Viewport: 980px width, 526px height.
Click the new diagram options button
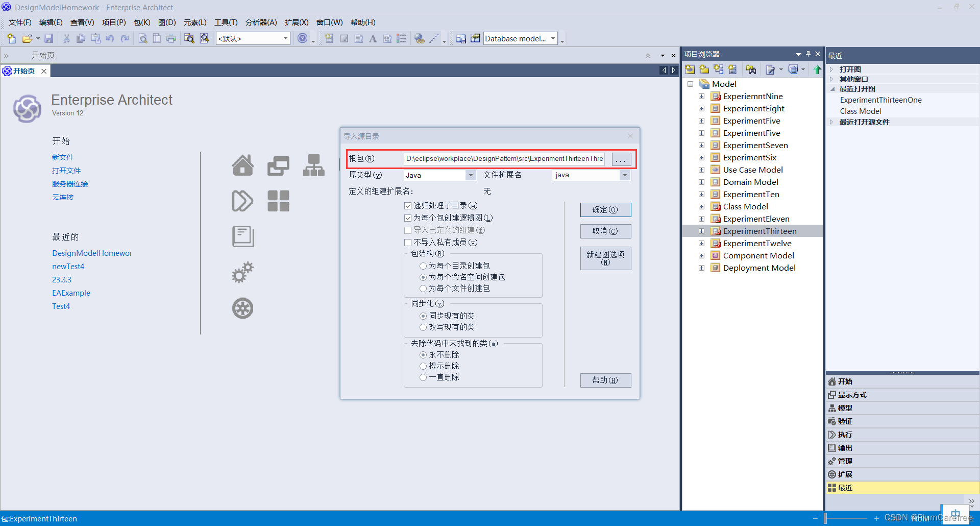605,258
